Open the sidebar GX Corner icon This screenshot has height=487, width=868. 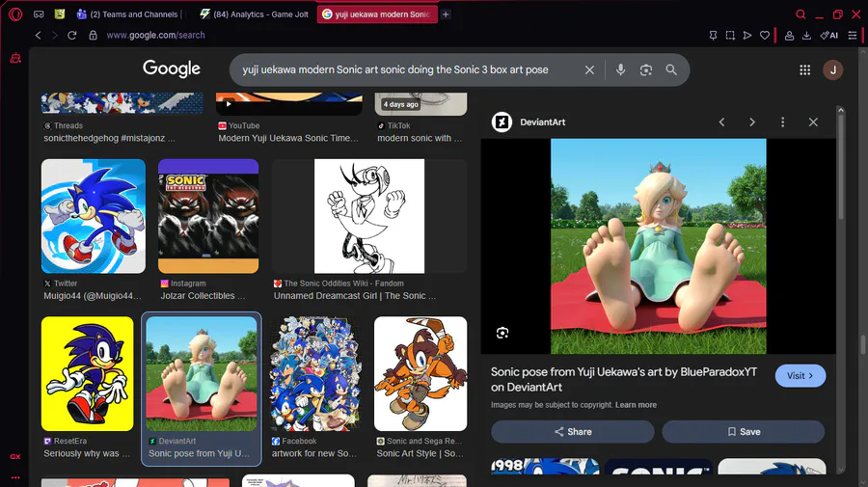15,456
